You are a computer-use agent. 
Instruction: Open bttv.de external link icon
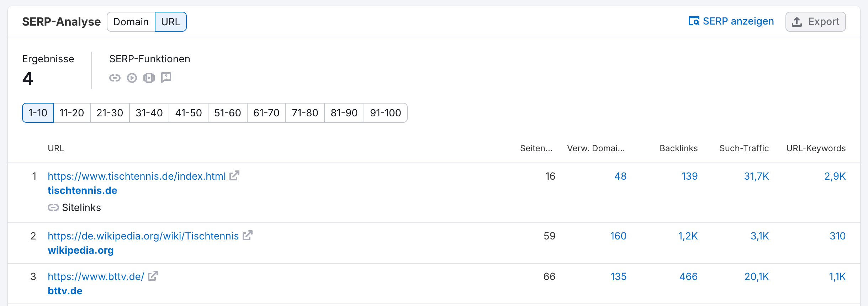coord(153,276)
